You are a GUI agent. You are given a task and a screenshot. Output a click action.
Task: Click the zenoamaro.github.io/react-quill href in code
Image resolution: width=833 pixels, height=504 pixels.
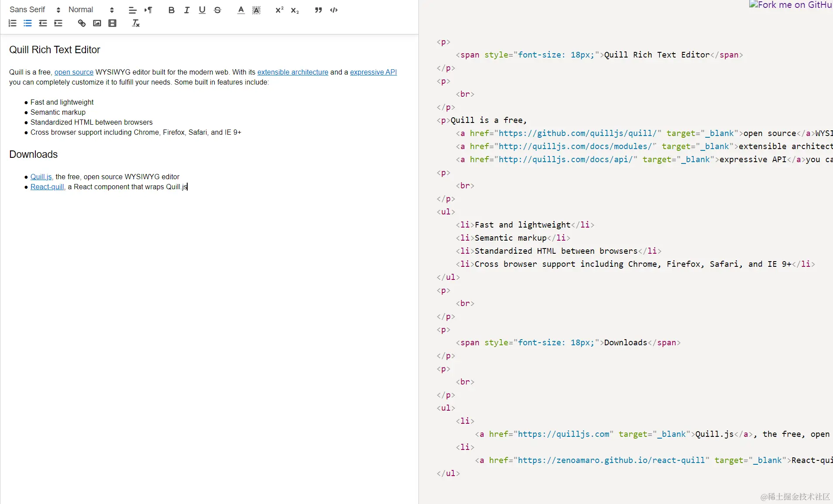click(x=611, y=460)
